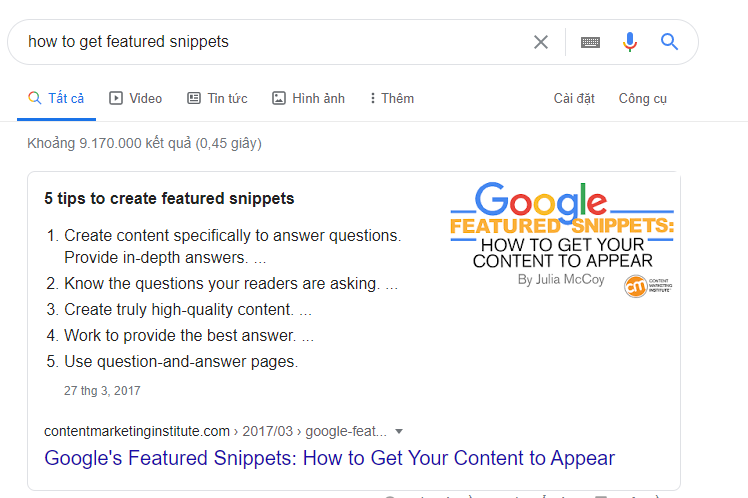Focus the search box with the query text
This screenshot has width=748, height=498.
coord(270,42)
